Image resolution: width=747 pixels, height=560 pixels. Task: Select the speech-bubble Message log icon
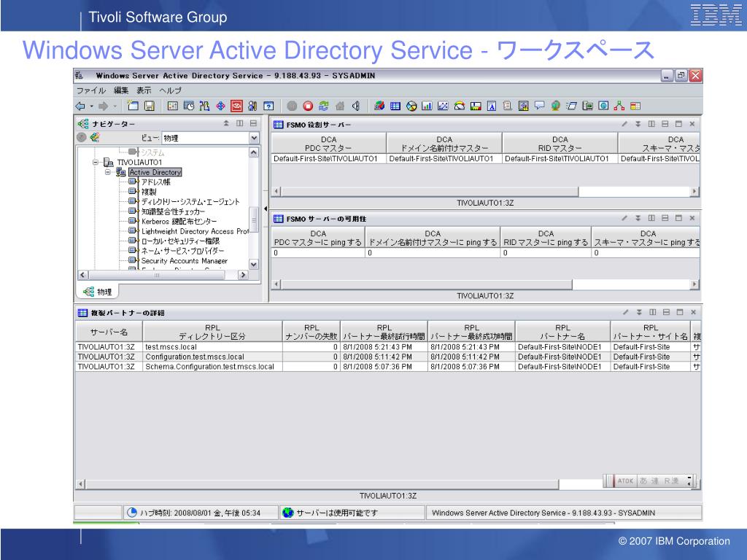pyautogui.click(x=539, y=106)
